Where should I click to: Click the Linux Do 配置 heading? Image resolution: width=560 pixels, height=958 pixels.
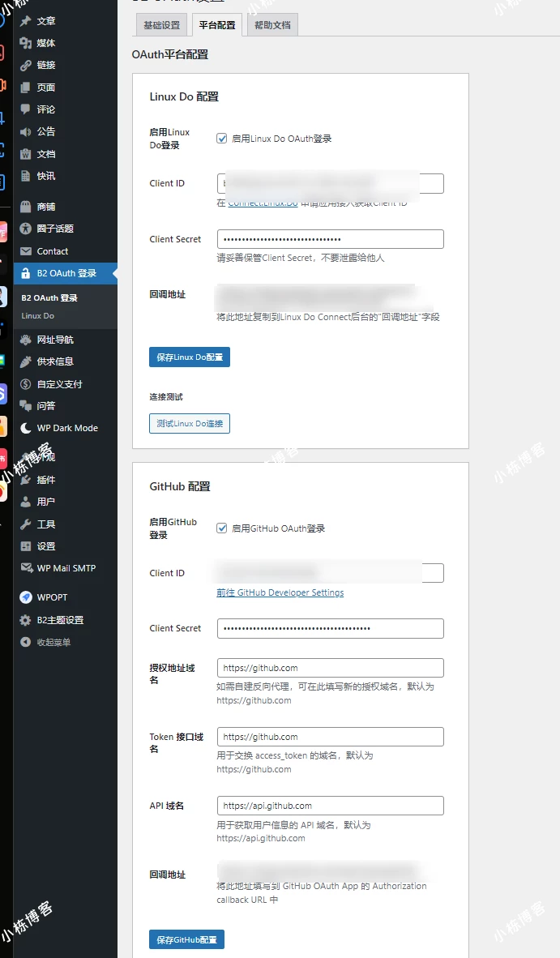pos(184,96)
